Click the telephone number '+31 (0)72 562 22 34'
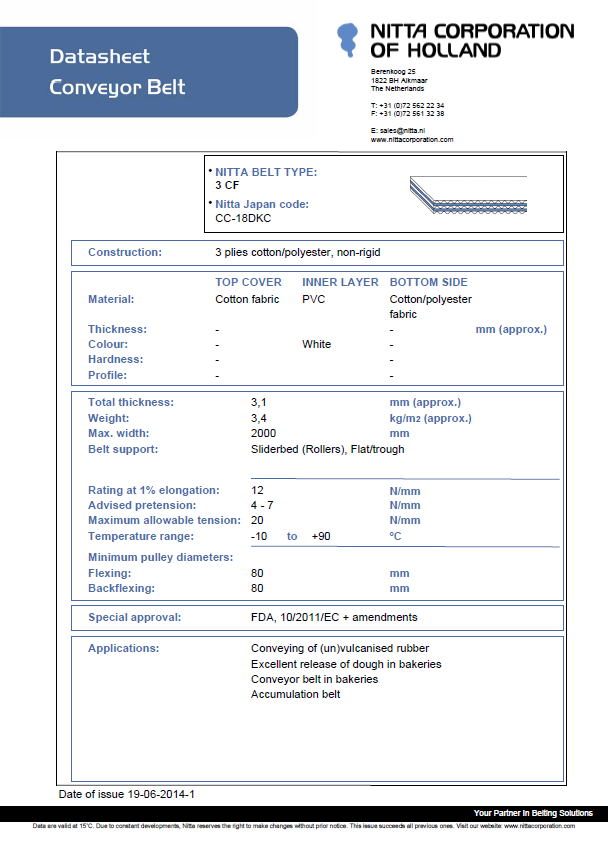This screenshot has width=608, height=858. 412,106
